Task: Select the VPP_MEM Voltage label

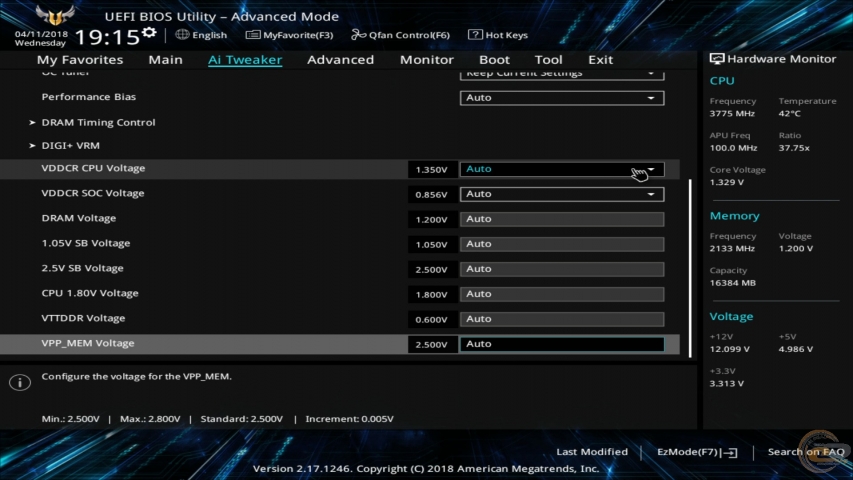Action: tap(88, 343)
